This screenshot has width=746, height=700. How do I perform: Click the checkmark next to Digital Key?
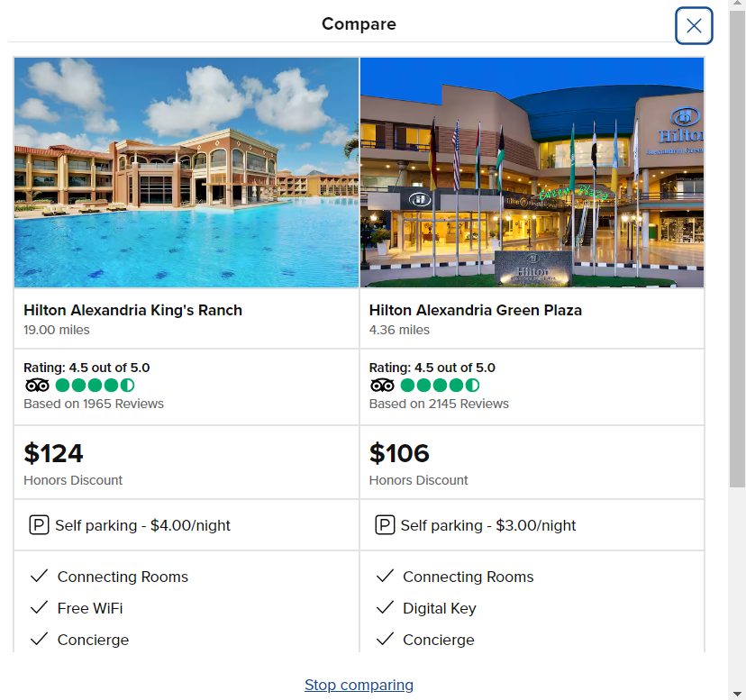click(x=385, y=607)
